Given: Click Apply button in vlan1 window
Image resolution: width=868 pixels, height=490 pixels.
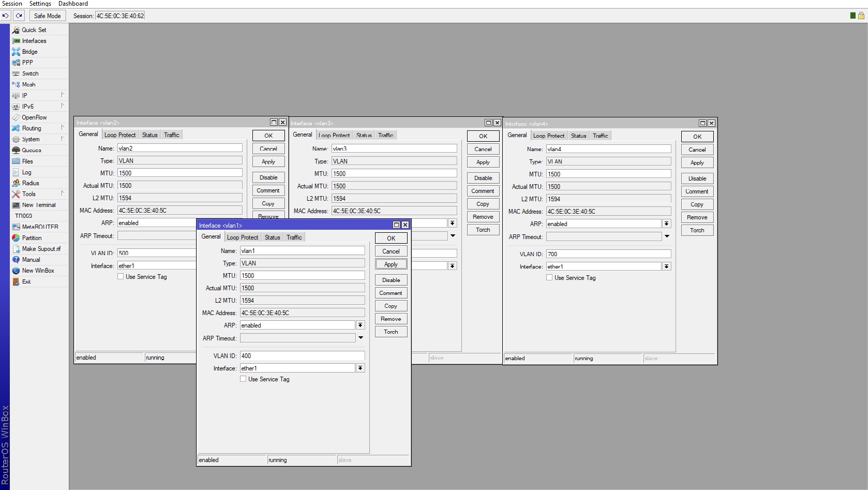Looking at the screenshot, I should (391, 264).
